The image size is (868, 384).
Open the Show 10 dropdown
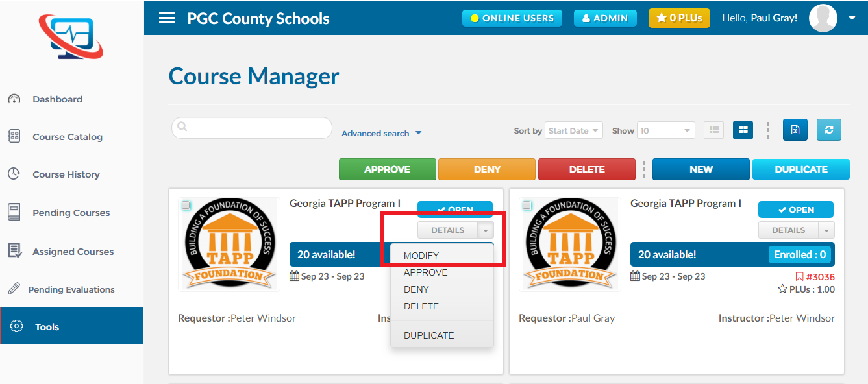[665, 130]
